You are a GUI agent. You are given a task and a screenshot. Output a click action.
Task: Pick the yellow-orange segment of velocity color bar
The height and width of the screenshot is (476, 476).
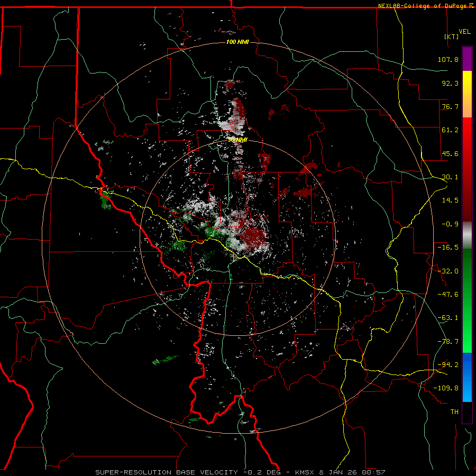(467, 94)
